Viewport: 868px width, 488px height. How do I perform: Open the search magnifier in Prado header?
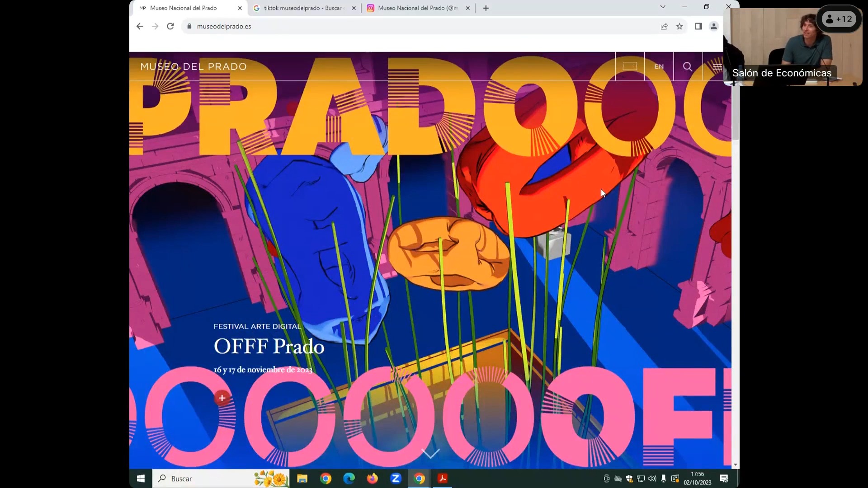point(688,66)
